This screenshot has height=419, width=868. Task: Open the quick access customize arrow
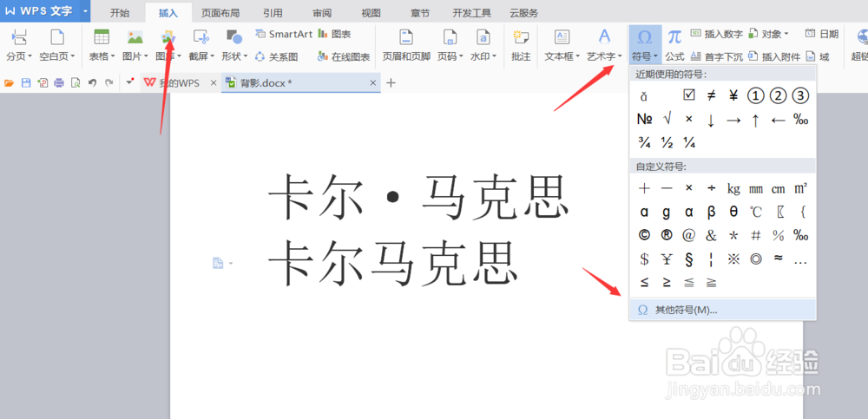(x=130, y=82)
